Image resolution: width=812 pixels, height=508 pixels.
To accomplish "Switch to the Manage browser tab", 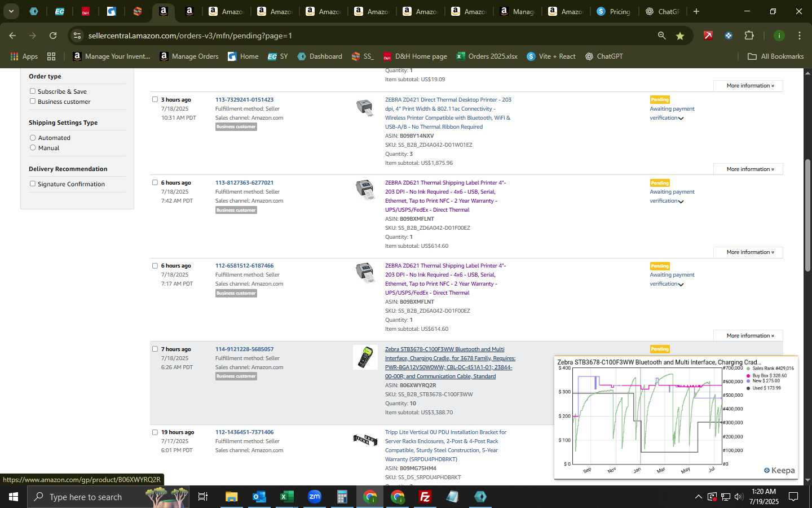I will tap(517, 11).
